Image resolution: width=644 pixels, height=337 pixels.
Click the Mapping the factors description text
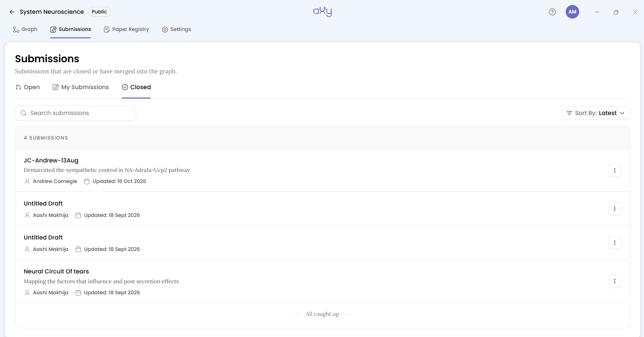click(101, 281)
